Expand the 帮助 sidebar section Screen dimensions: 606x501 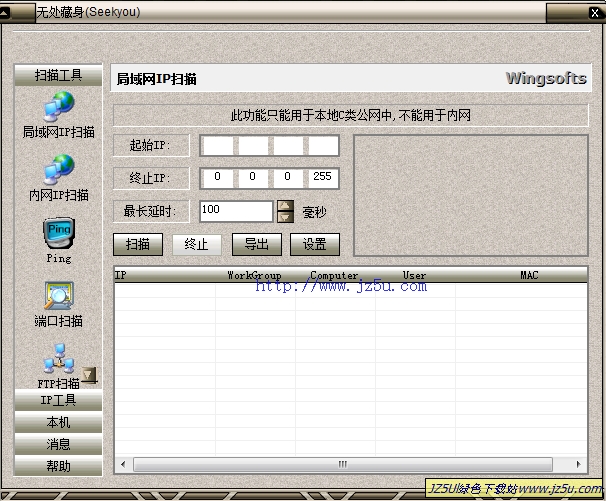58,466
